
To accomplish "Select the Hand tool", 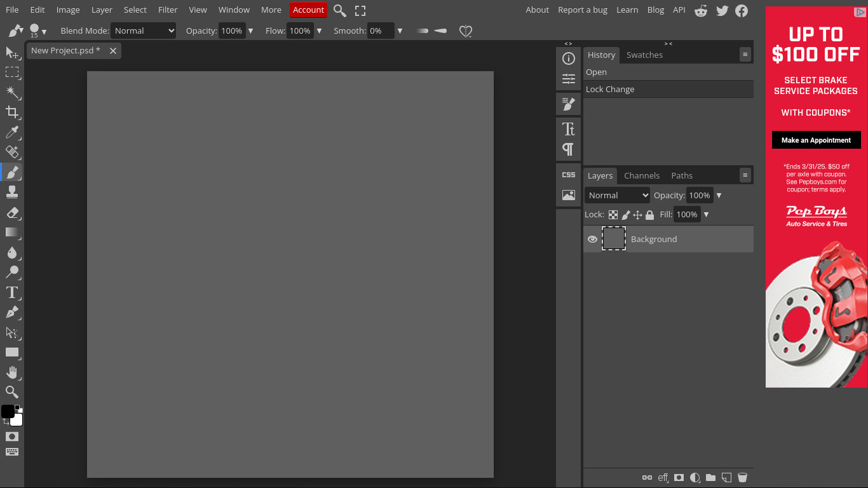I will (x=12, y=372).
